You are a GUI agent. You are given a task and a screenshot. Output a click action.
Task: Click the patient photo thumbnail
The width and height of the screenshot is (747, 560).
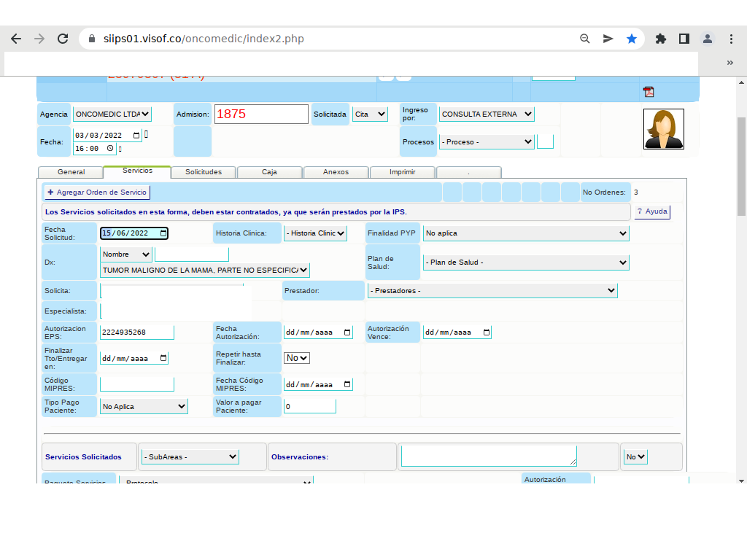(663, 129)
